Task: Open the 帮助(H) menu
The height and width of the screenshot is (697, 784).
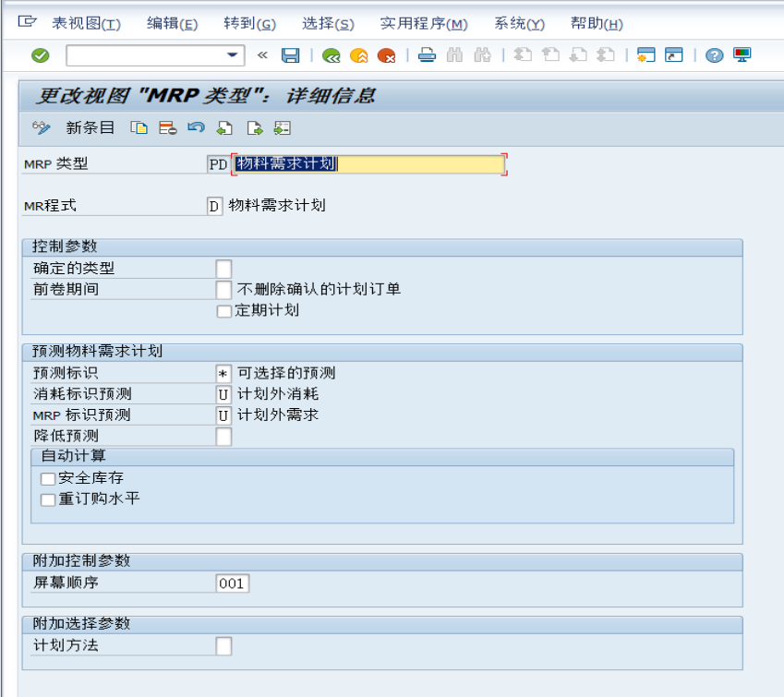Action: [597, 23]
